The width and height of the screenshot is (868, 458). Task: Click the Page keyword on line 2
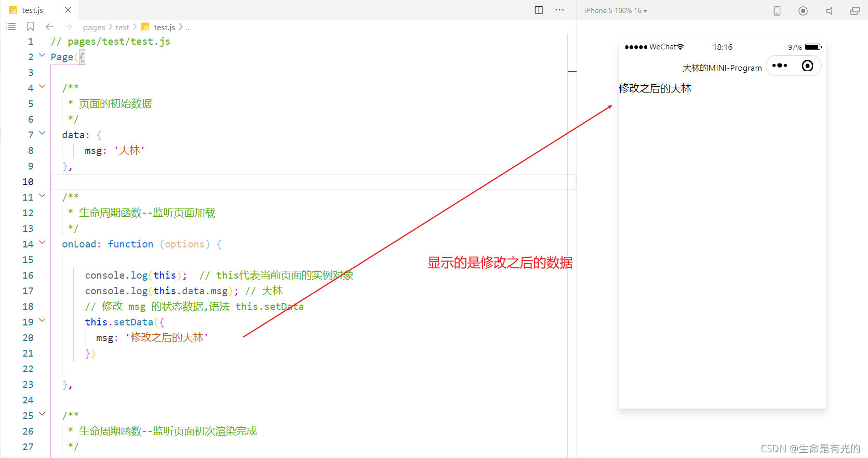(x=62, y=57)
